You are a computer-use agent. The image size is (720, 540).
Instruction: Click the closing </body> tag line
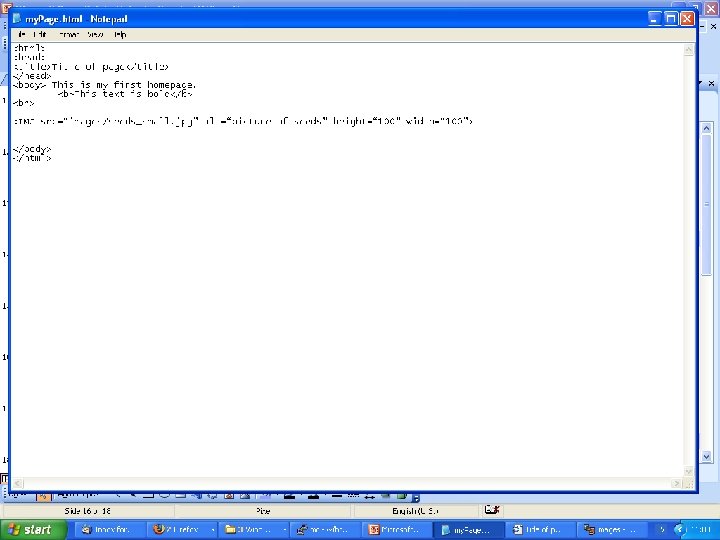[x=32, y=149]
